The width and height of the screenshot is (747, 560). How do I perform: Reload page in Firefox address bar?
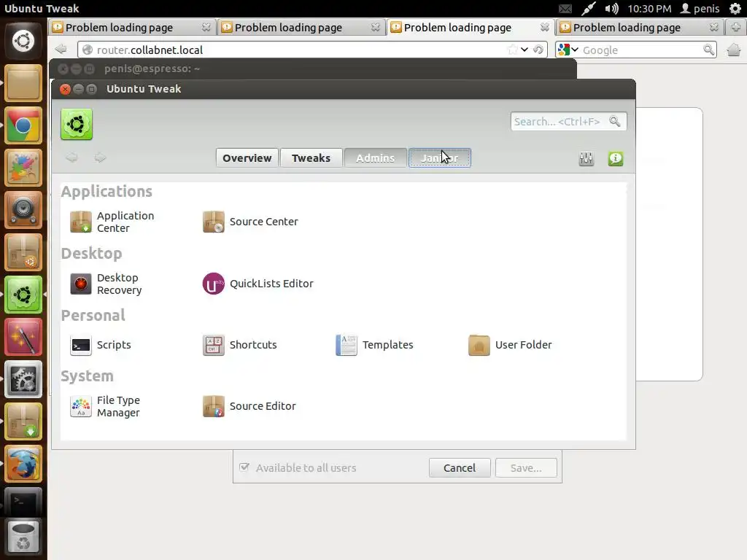[538, 50]
